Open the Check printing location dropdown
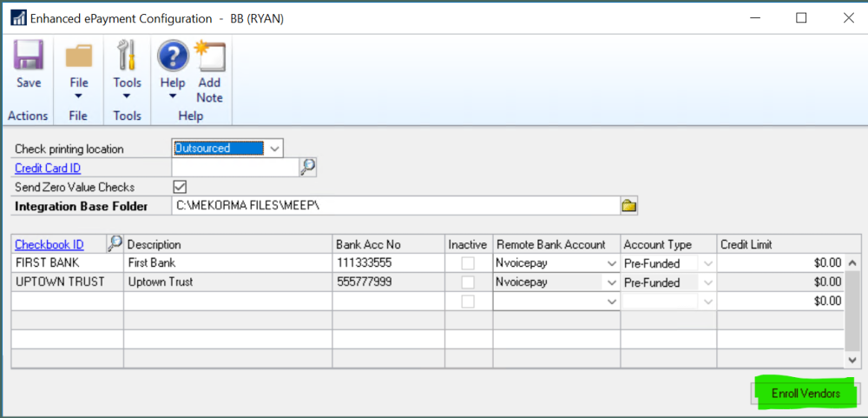 (x=274, y=148)
